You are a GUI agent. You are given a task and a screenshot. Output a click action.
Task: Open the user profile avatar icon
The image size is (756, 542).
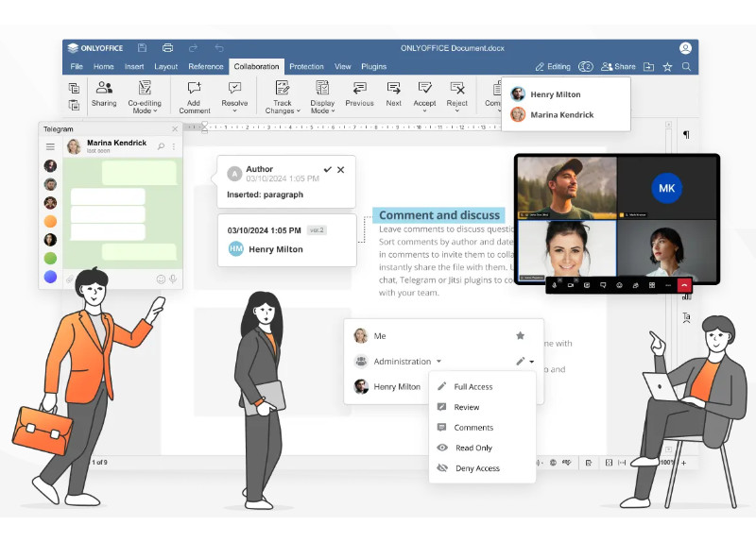pyautogui.click(x=685, y=48)
